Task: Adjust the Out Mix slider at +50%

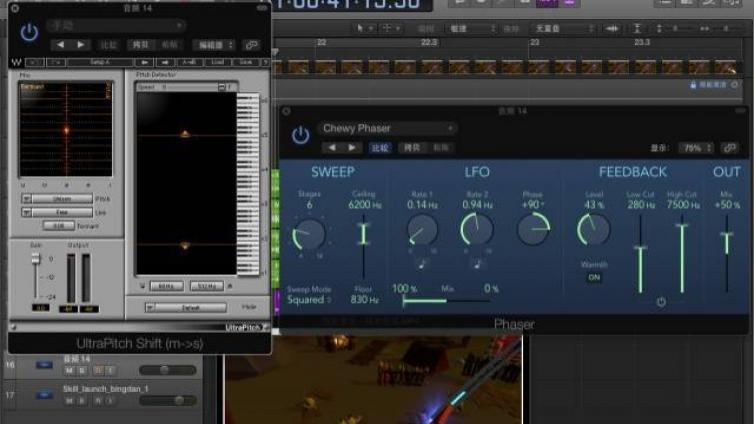Action: click(727, 235)
